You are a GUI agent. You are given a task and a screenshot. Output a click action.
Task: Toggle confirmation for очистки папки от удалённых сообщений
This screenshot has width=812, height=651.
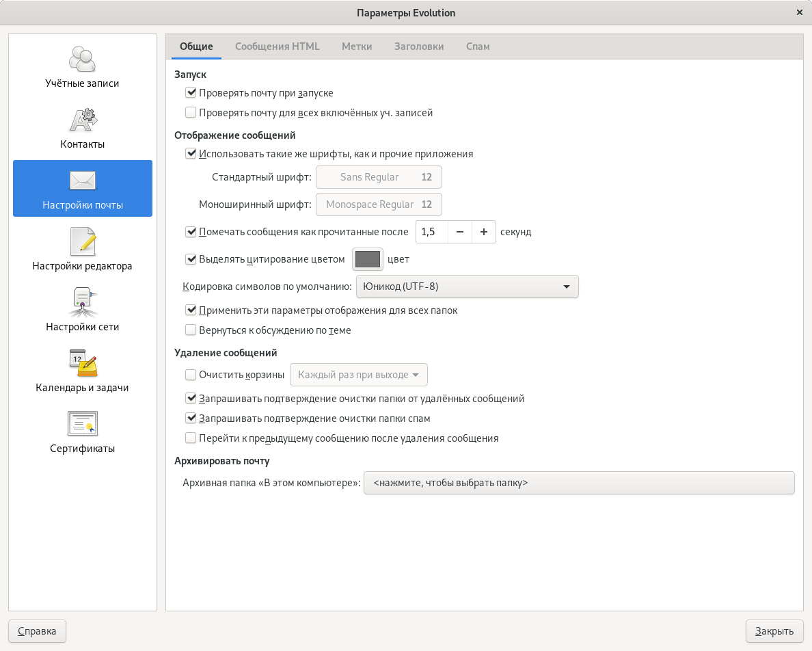pos(191,398)
